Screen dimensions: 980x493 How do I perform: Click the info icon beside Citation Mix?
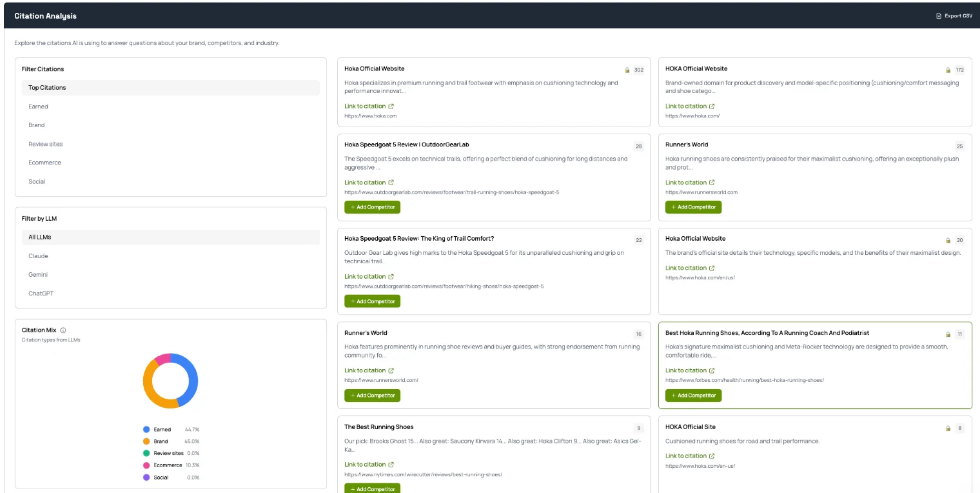pyautogui.click(x=63, y=330)
